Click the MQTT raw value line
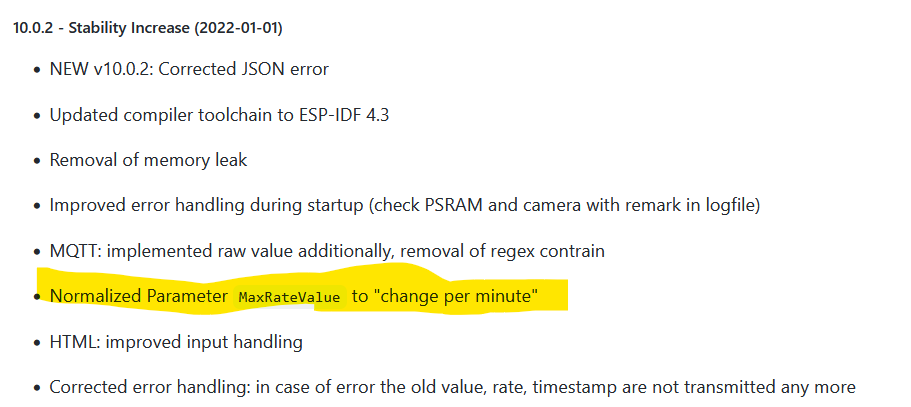Screen dimensions: 911x407 [327, 251]
